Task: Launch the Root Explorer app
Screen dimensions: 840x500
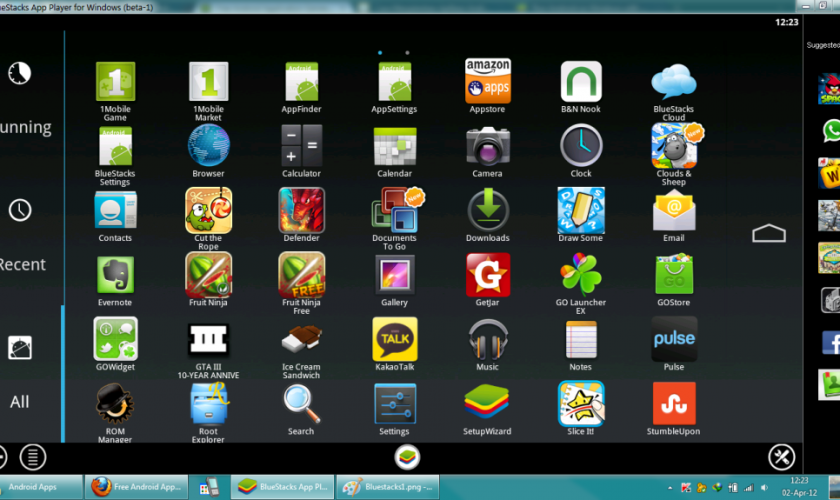Action: [208, 404]
